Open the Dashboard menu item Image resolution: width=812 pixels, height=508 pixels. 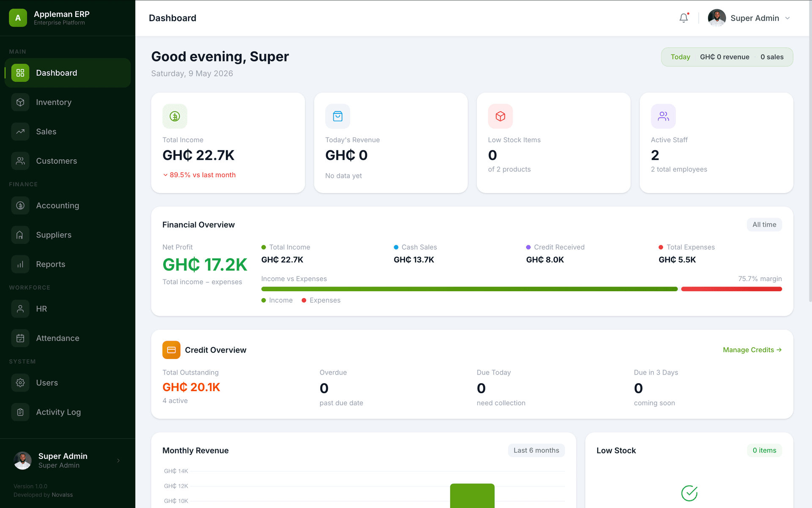(x=68, y=73)
